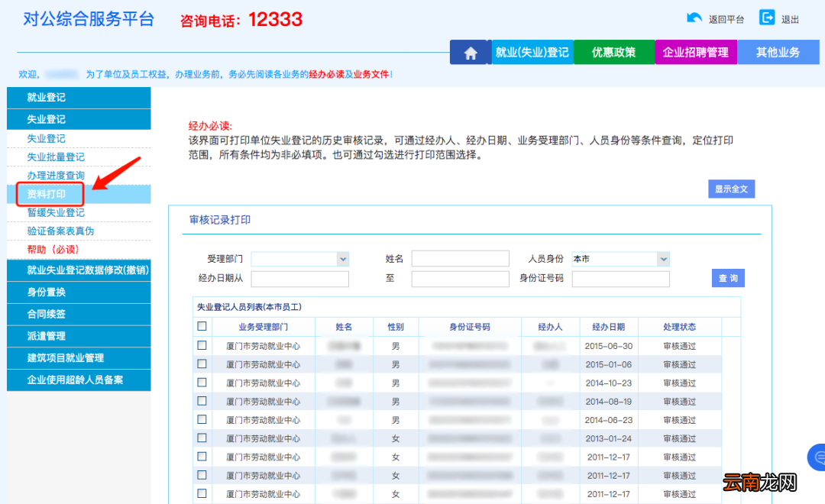
Task: Collapse the 失业登记 sidebar section header
Action: pos(79,119)
